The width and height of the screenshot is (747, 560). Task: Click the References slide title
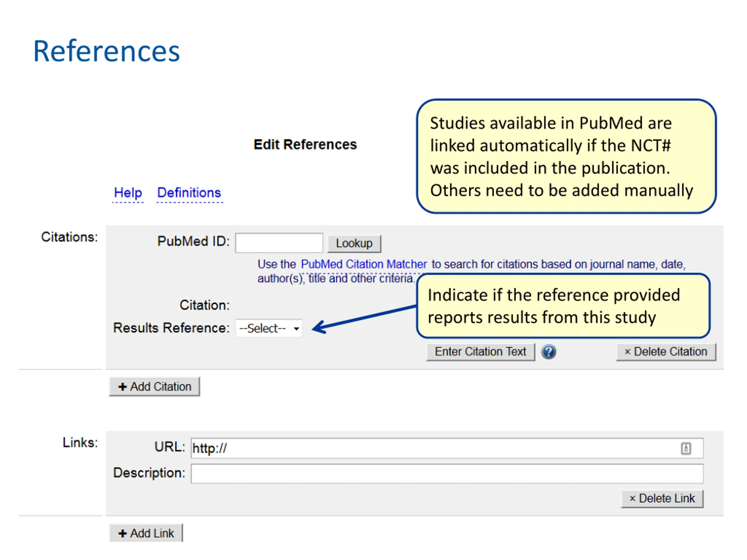click(107, 51)
